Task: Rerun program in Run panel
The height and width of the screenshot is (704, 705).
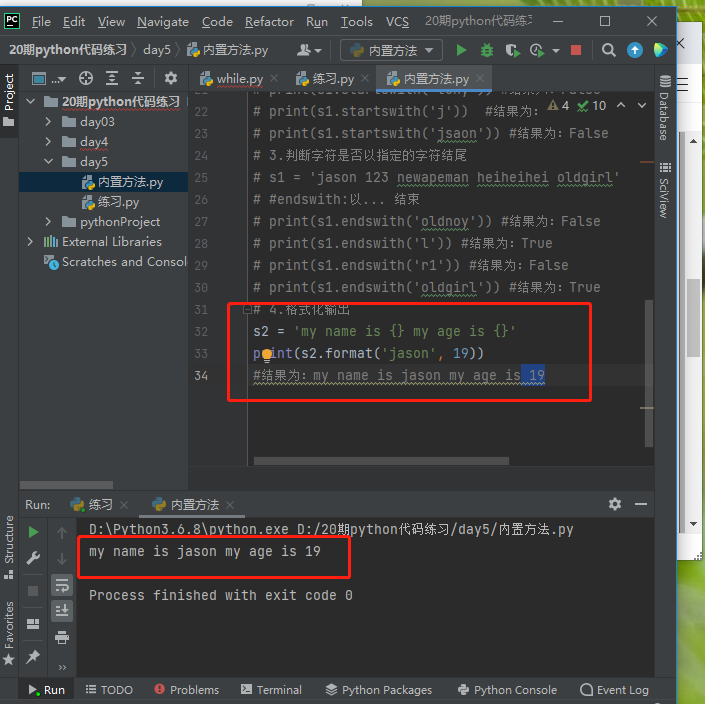Action: (33, 532)
